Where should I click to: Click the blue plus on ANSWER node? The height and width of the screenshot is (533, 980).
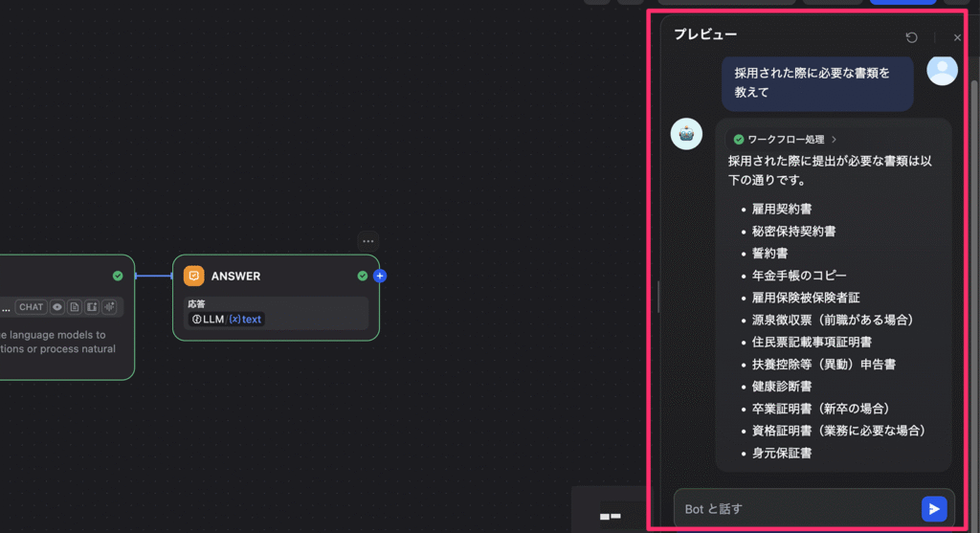point(380,276)
